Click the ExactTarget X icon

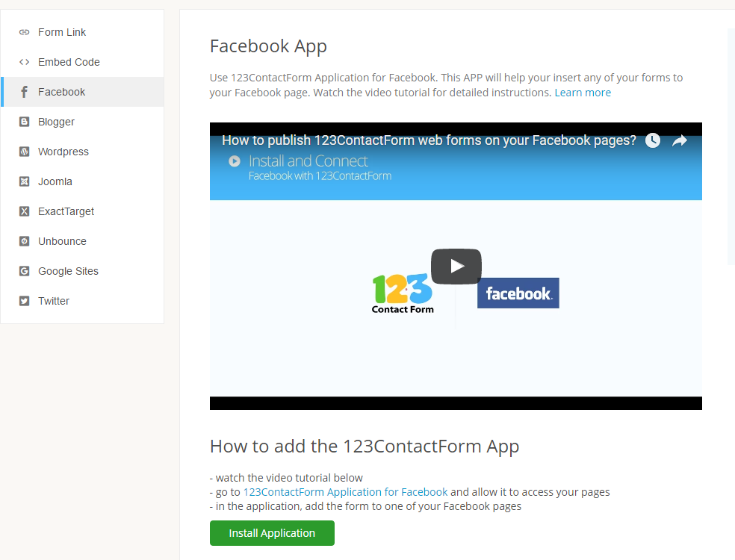tap(24, 211)
